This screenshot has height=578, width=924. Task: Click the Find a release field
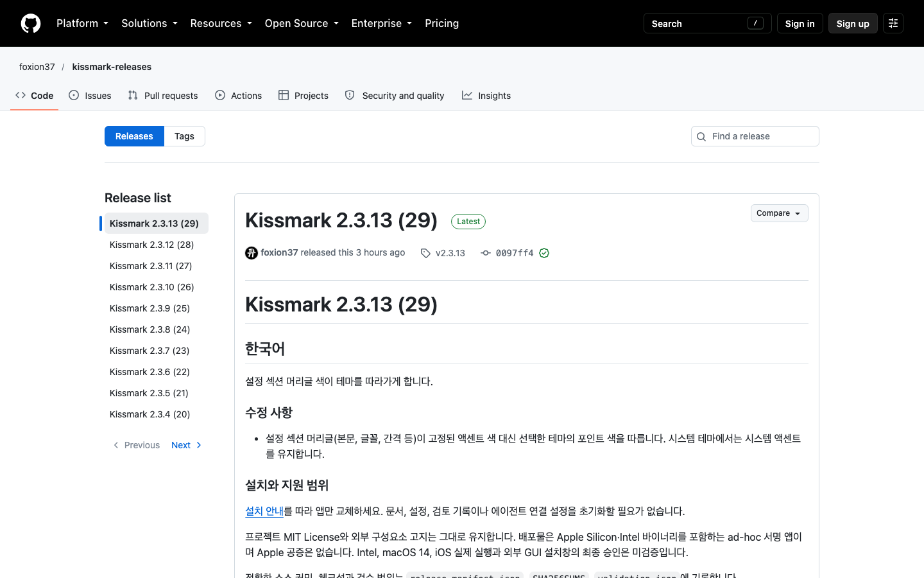(755, 136)
